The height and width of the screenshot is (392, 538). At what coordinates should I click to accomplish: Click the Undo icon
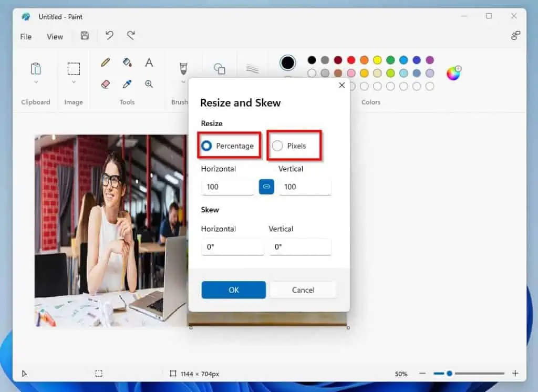(109, 36)
